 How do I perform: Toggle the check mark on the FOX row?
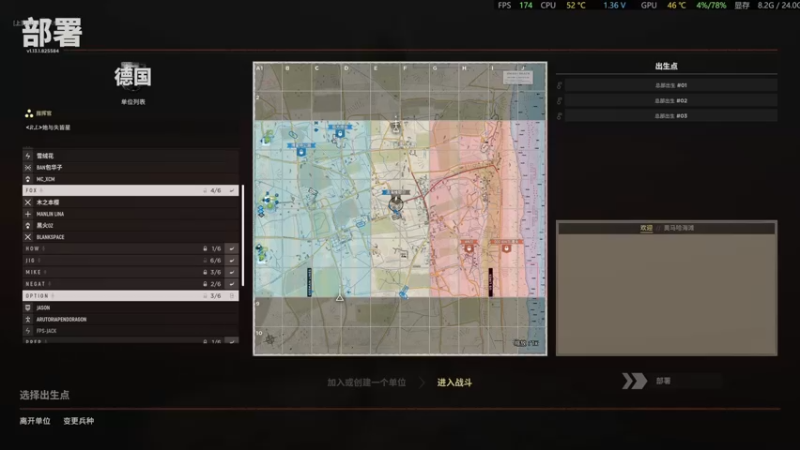[x=232, y=190]
